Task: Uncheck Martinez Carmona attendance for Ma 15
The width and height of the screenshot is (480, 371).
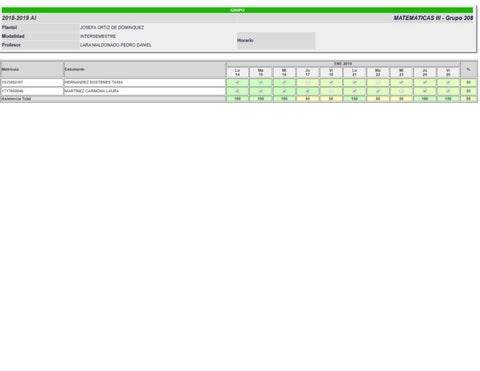Action: point(261,91)
